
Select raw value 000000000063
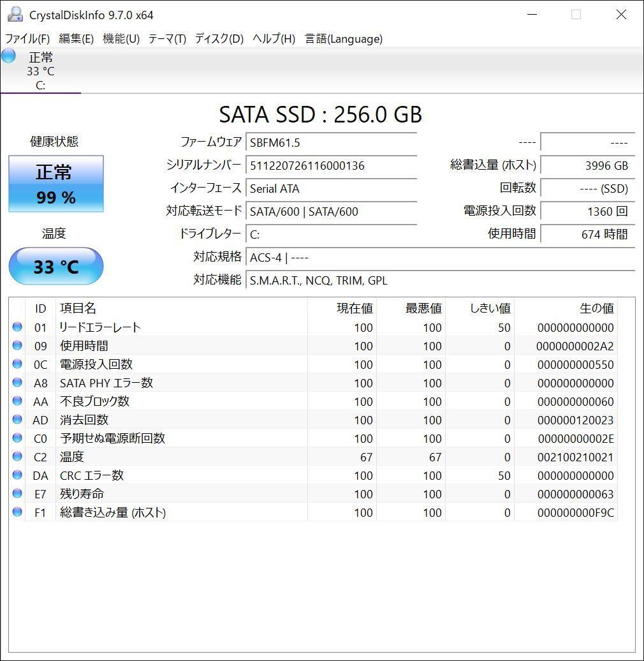tap(575, 494)
